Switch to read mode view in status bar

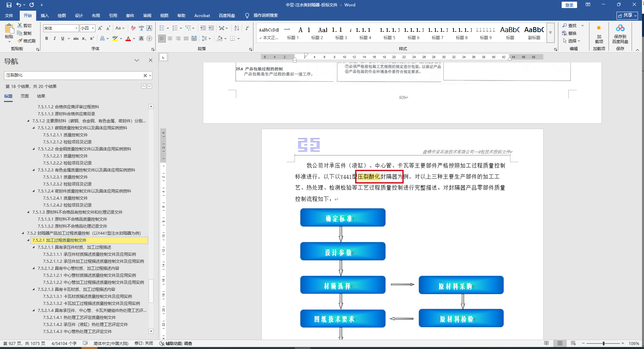point(546,343)
